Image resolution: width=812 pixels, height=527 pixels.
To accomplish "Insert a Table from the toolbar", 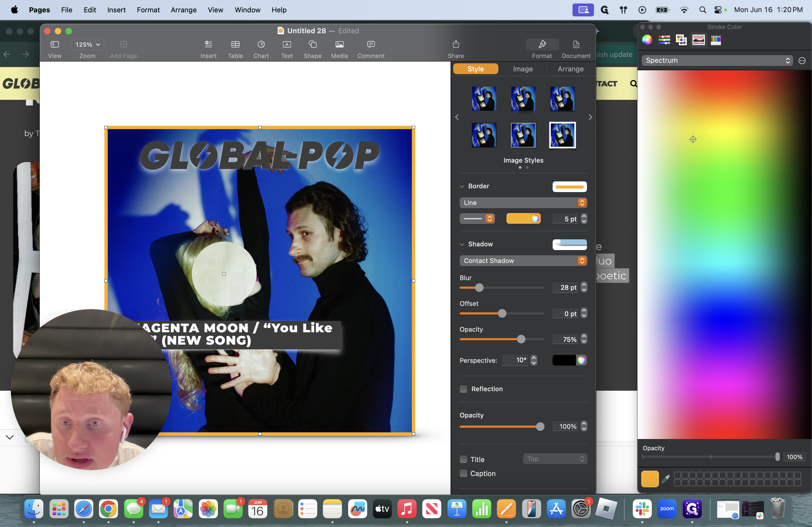I will pos(235,44).
